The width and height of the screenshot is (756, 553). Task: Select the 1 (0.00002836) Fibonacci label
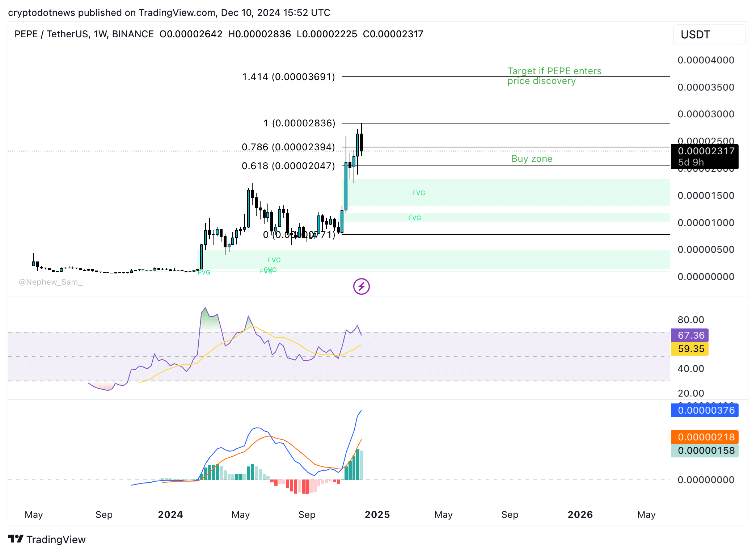coord(299,123)
